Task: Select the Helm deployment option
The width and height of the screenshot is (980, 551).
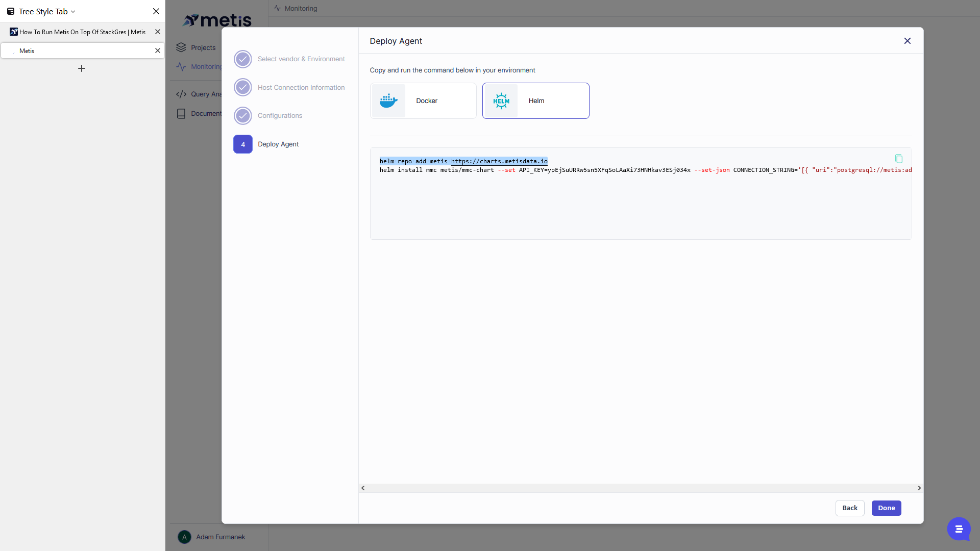Action: coord(535,101)
